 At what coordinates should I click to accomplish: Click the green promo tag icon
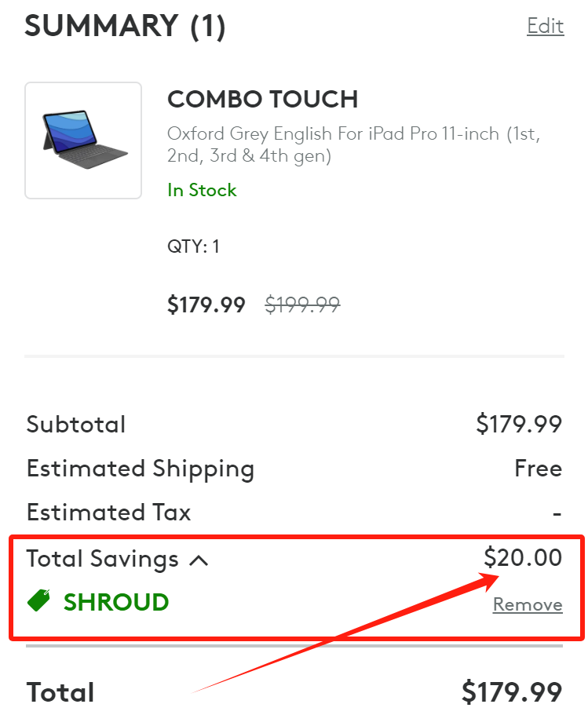tap(39, 601)
